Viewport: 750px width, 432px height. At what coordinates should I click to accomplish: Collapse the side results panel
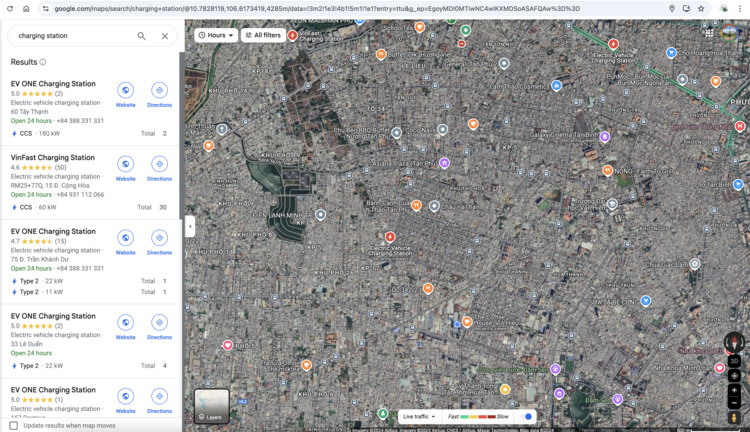point(190,226)
